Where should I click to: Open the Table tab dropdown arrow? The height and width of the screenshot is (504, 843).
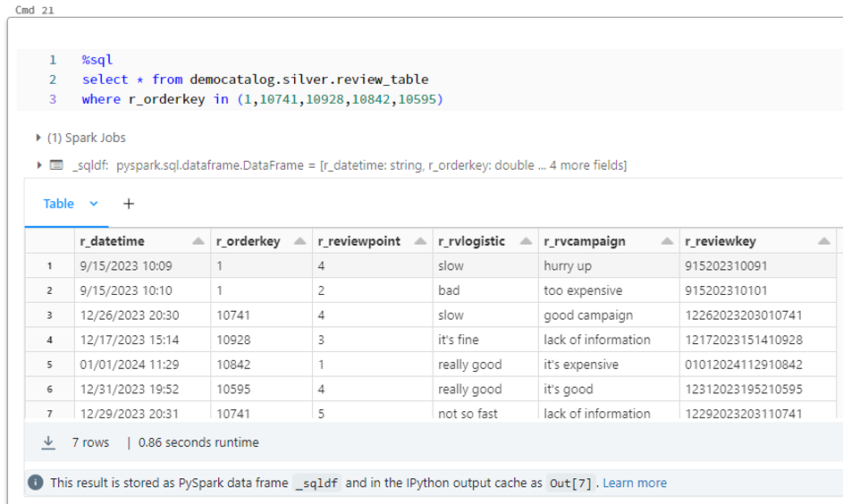tap(93, 204)
